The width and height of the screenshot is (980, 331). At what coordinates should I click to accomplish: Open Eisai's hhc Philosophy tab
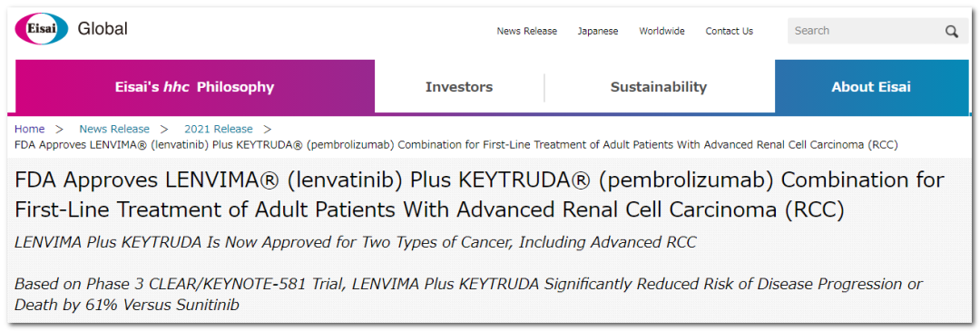[x=195, y=87]
